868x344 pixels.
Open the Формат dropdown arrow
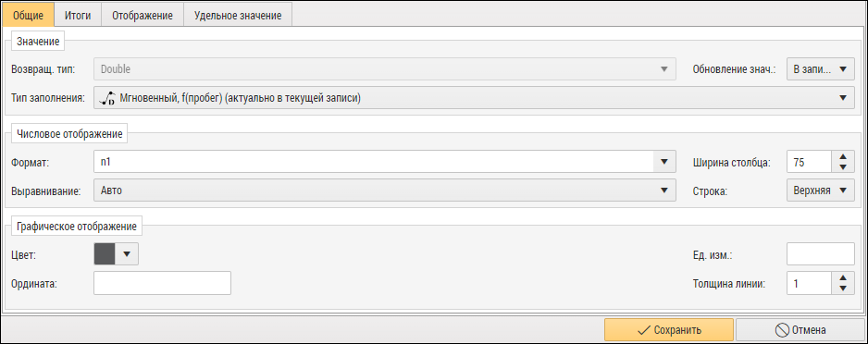pos(664,163)
